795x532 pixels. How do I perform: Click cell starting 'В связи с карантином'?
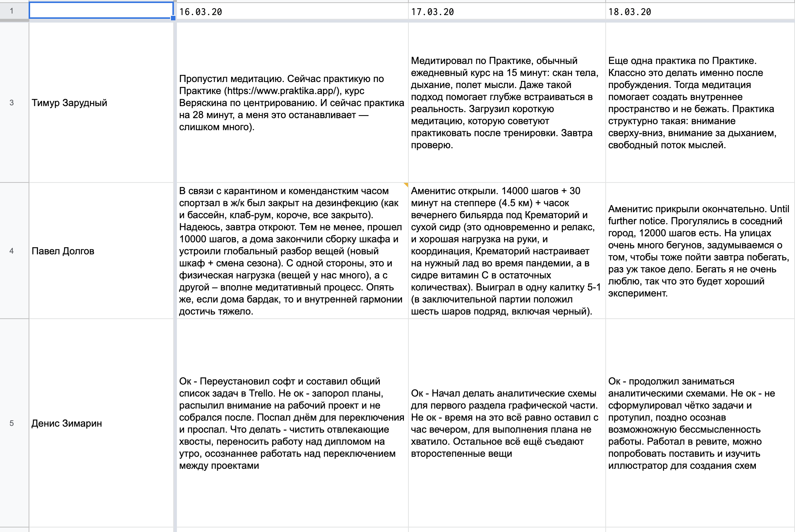[x=292, y=251]
